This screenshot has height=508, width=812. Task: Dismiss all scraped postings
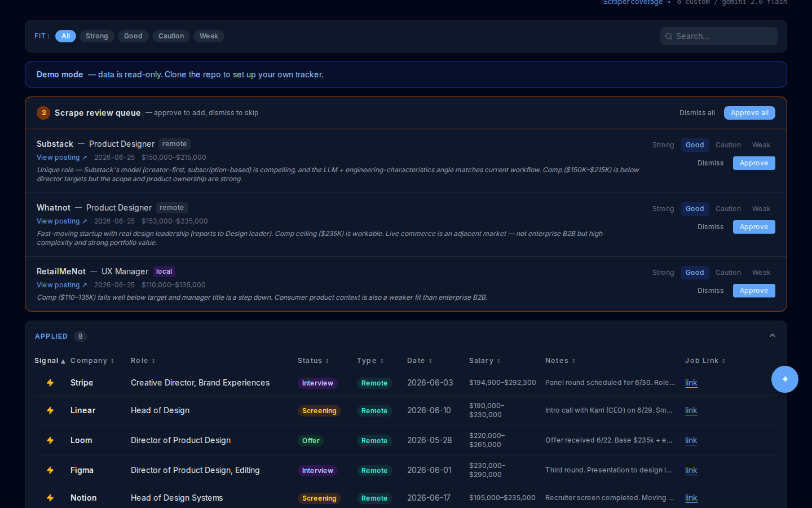point(697,113)
